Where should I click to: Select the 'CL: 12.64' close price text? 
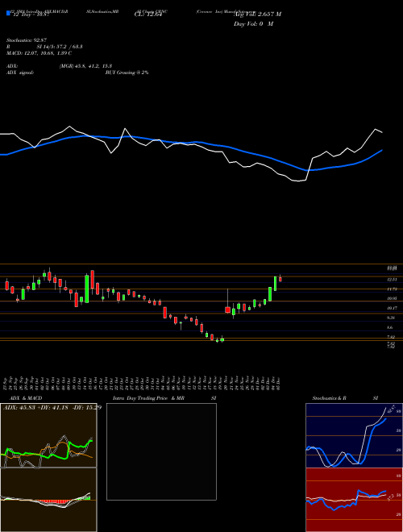(147, 15)
